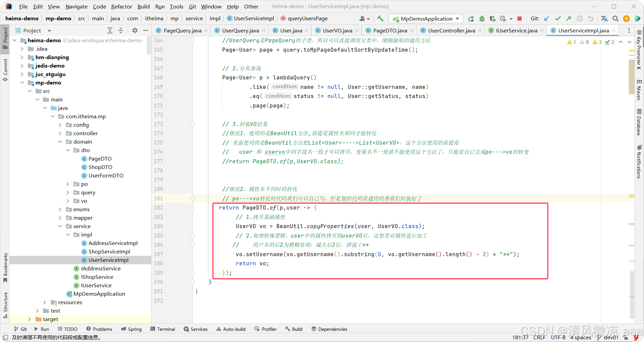Viewport: 644px width, 342px height.
Task: Commit changes with the Git checkmark icon
Action: 558,19
